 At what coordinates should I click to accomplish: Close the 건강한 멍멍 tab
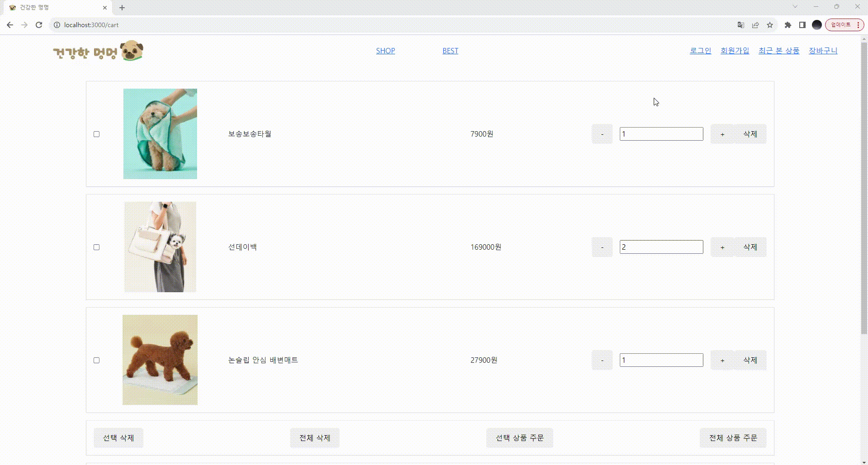105,8
